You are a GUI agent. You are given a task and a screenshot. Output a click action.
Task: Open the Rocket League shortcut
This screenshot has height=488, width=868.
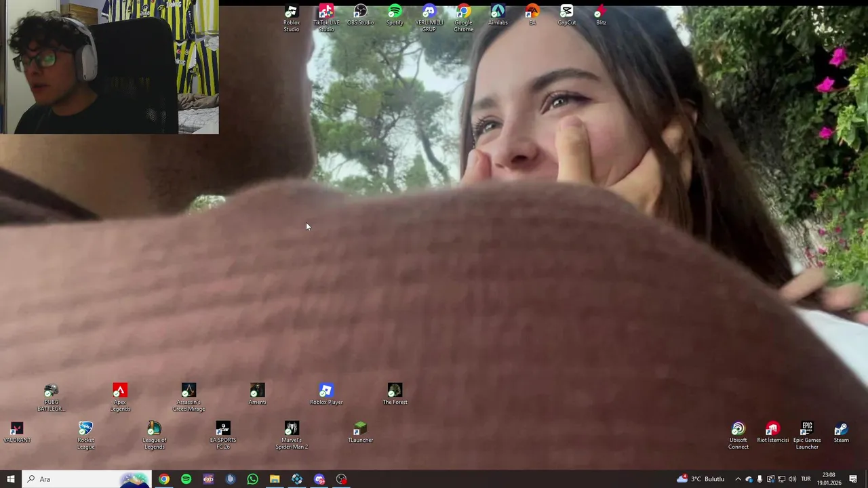[x=85, y=436]
